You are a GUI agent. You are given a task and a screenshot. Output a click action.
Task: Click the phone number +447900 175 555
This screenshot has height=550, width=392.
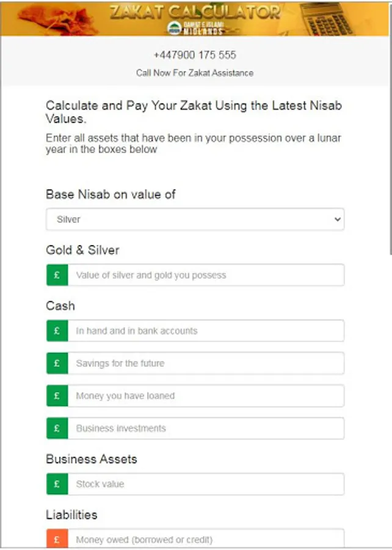click(195, 55)
